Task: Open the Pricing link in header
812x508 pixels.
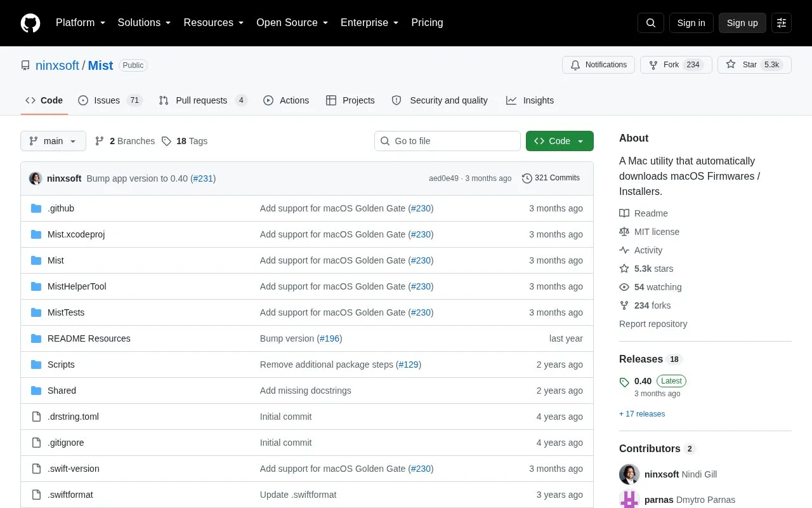Action: (427, 23)
